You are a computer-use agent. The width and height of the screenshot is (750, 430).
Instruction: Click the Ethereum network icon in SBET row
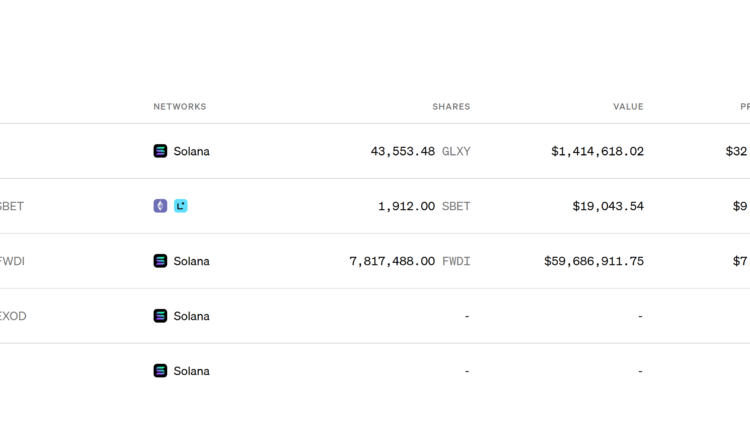160,206
